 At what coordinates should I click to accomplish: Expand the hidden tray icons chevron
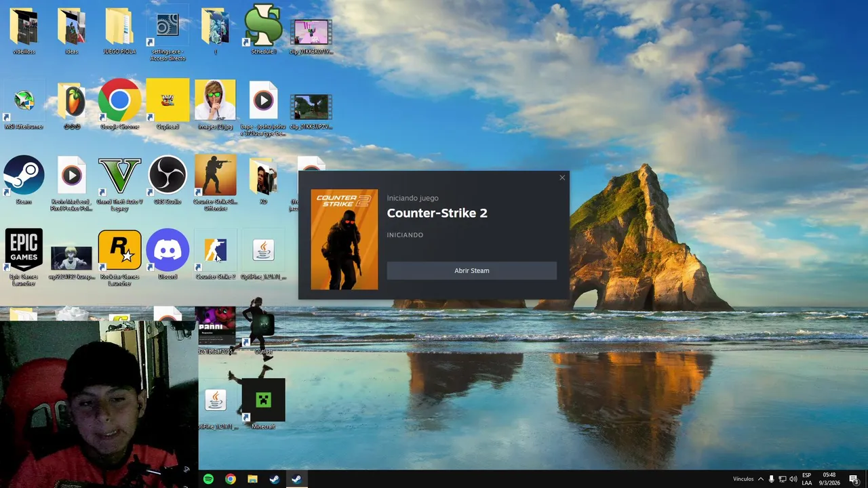761,479
